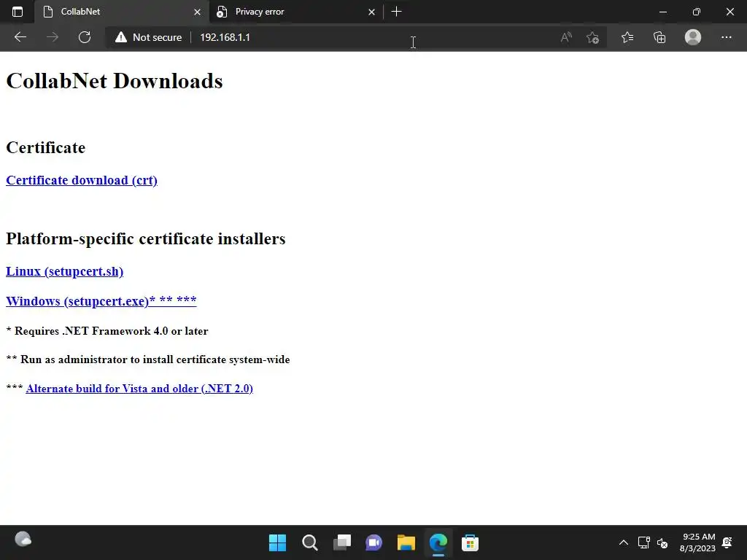The image size is (747, 560).
Task: Open the Linux setupcert.sh link
Action: [x=64, y=271]
